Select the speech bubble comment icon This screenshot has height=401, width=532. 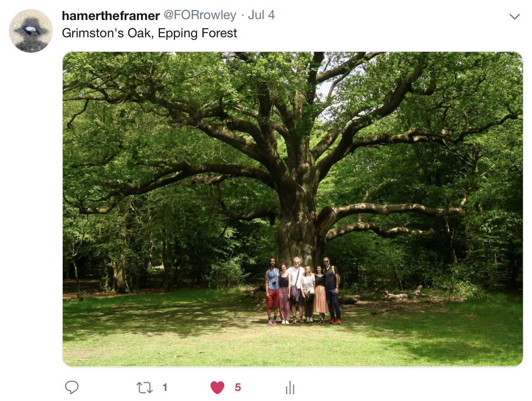click(x=71, y=387)
